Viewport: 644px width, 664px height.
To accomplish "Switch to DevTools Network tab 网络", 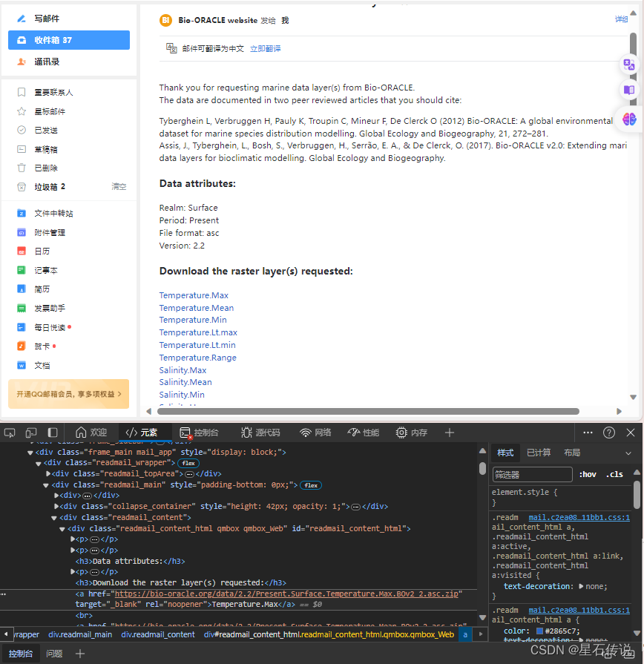I will point(315,433).
